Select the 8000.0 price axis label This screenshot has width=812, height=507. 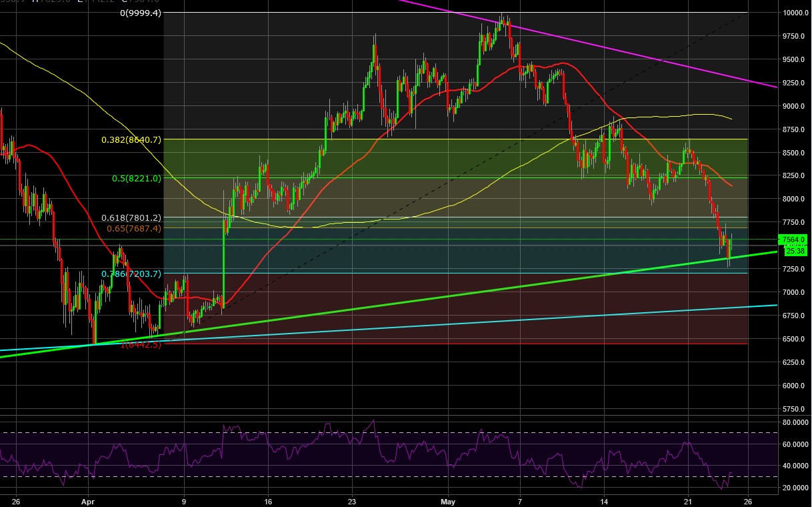point(793,199)
